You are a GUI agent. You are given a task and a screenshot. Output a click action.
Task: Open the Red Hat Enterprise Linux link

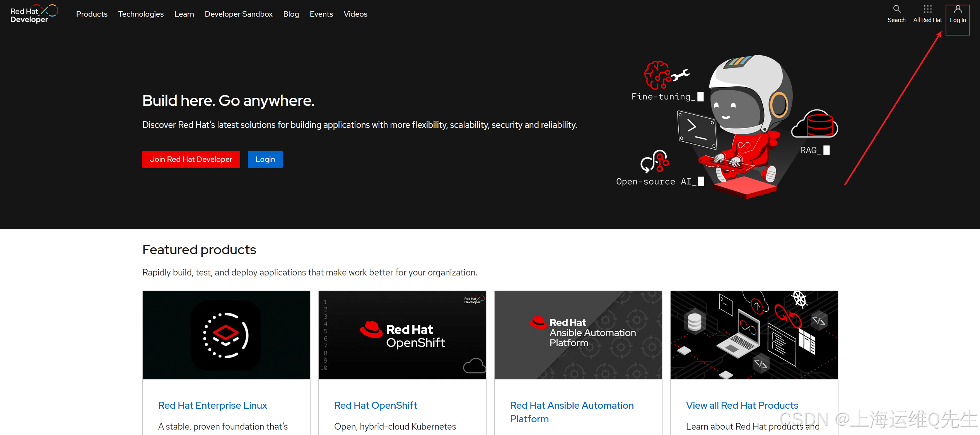(x=212, y=405)
